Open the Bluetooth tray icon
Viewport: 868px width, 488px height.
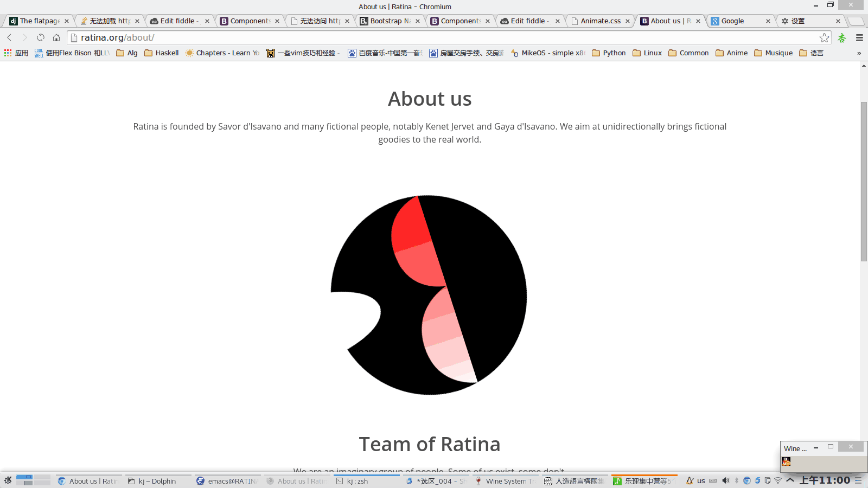[737, 480]
